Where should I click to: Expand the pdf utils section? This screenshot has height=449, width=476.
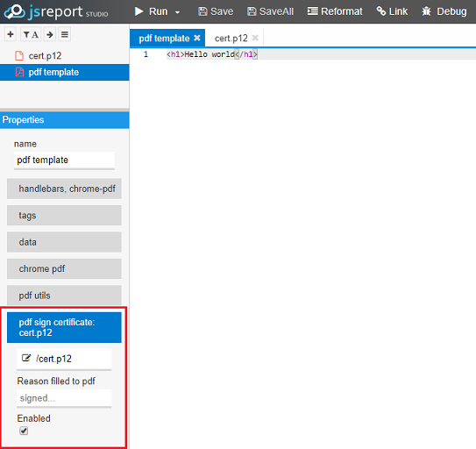[64, 295]
